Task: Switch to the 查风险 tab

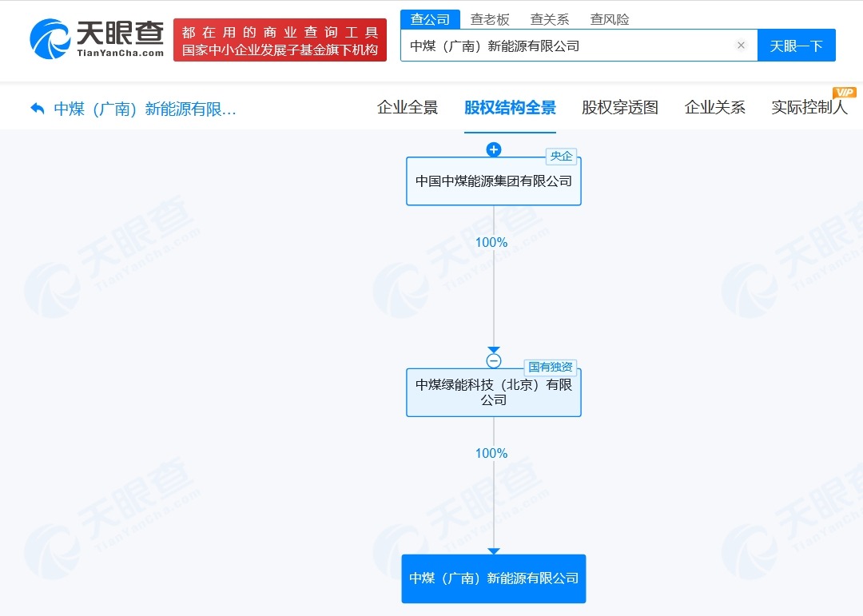Action: [610, 19]
